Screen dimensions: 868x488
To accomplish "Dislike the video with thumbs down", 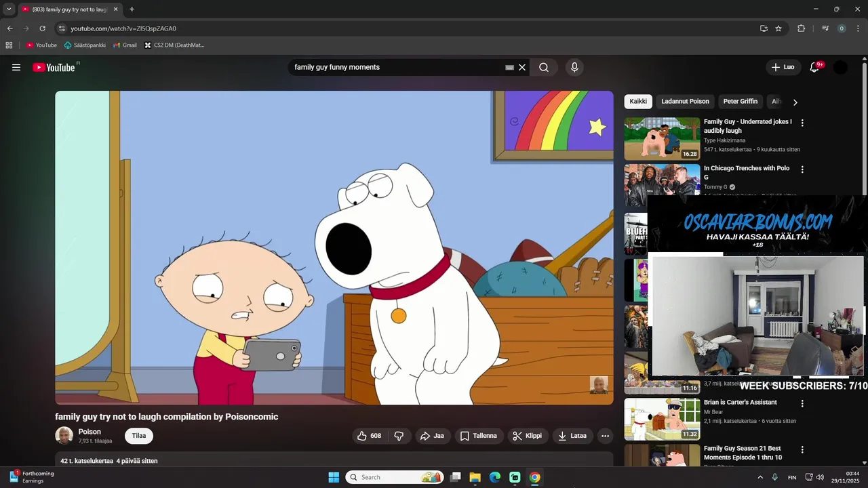I will 399,436.
